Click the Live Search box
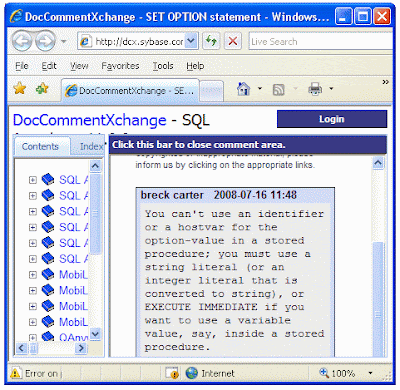Screen dimensions: 400x390 322,41
